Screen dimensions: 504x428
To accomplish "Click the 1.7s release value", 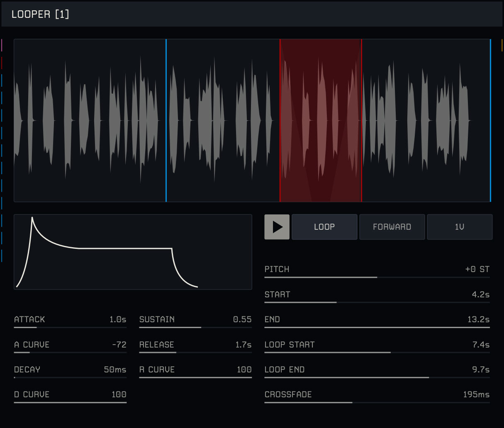I will [243, 345].
